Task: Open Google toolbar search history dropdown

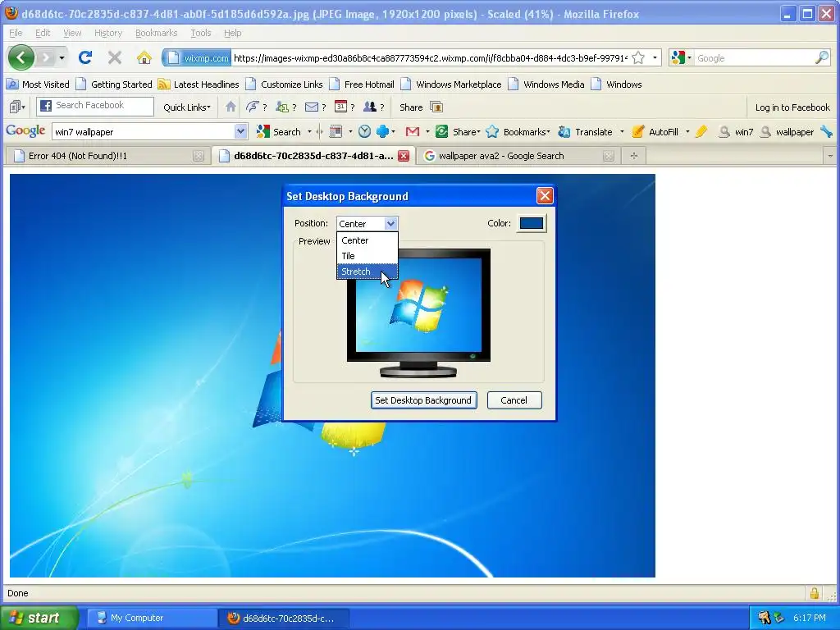Action: point(240,131)
